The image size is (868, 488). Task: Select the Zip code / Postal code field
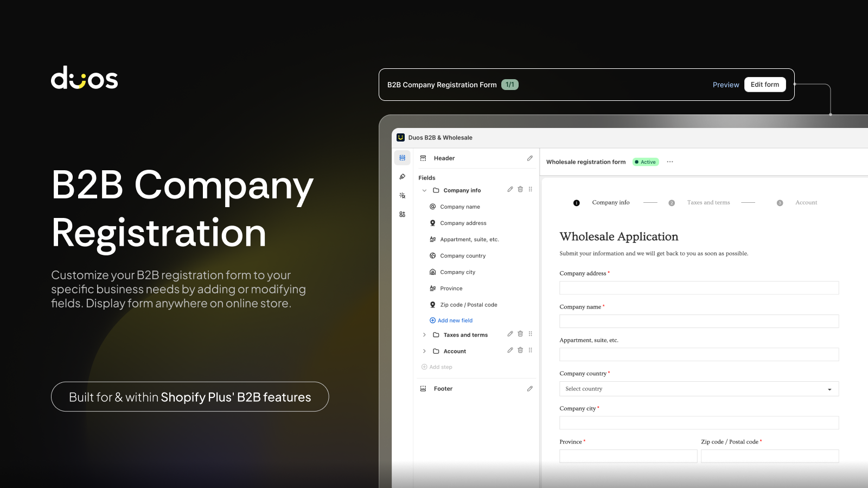(469, 304)
